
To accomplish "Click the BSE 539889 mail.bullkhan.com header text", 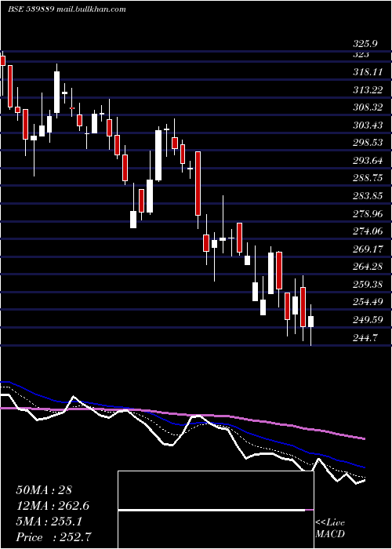I will (x=67, y=9).
